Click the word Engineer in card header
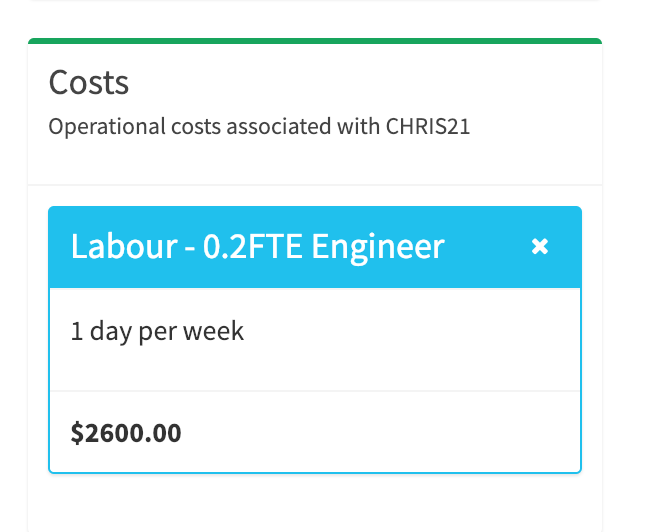The height and width of the screenshot is (532, 646). (x=378, y=247)
